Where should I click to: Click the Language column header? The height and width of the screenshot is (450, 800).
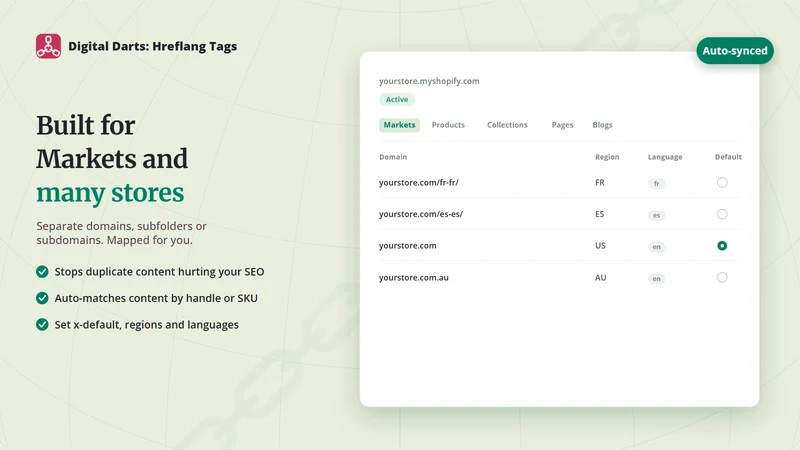pos(665,157)
